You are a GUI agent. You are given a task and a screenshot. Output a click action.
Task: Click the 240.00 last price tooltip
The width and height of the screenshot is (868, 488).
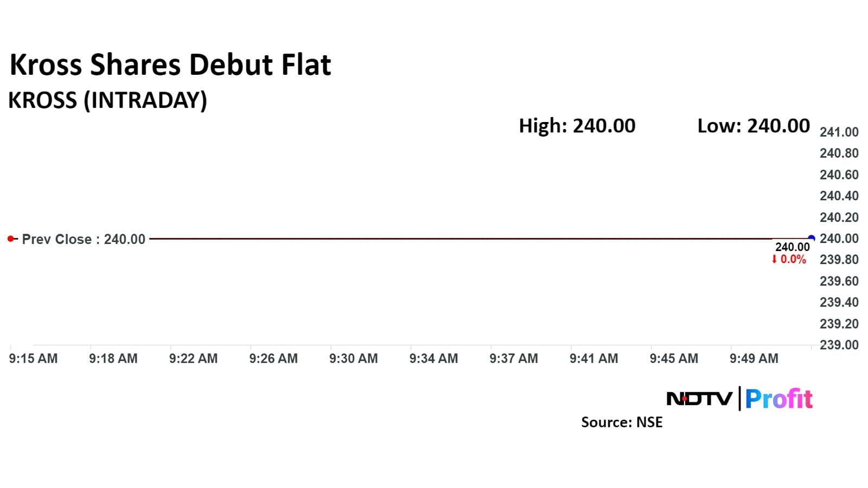pos(792,247)
